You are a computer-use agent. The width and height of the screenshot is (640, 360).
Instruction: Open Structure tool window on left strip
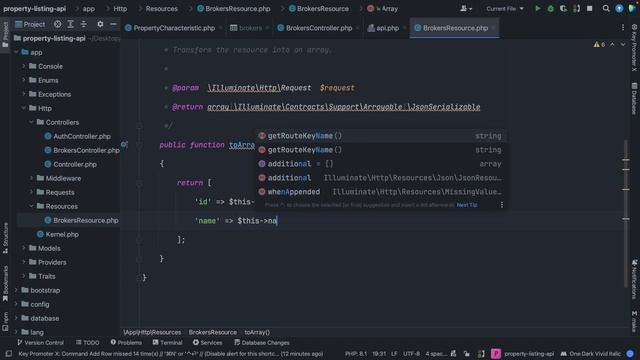tap(5, 238)
